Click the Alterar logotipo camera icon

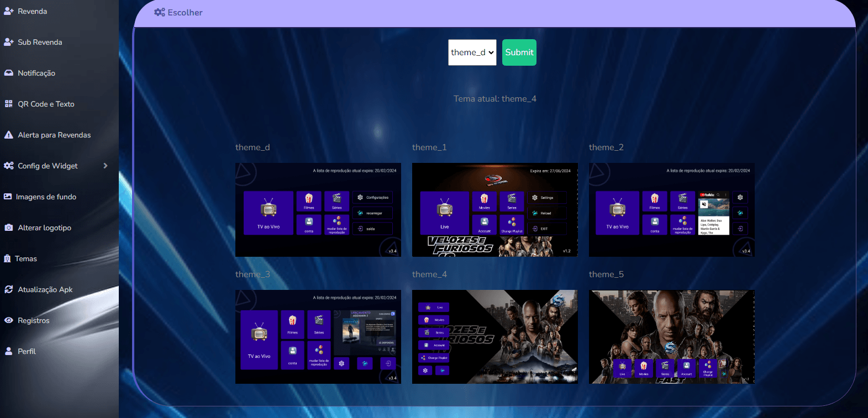coord(8,227)
